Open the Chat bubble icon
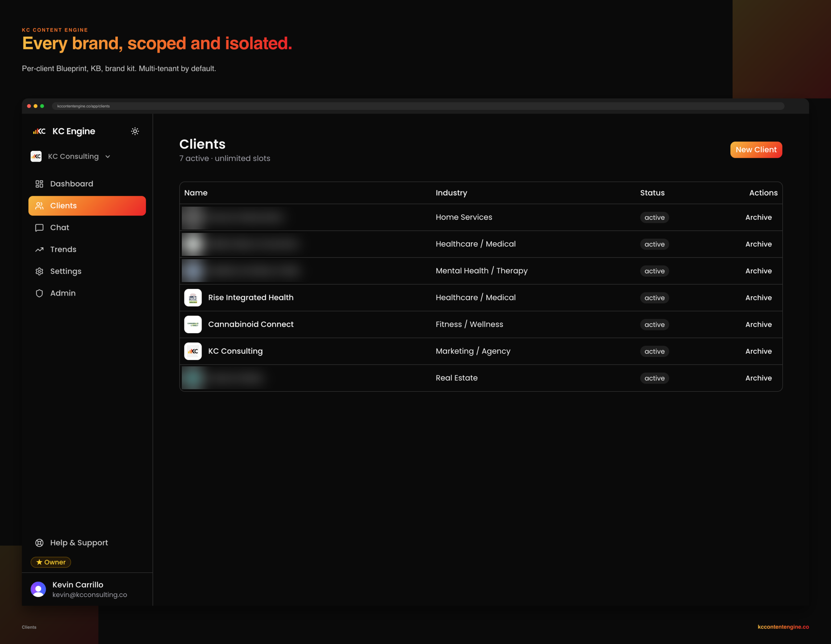The height and width of the screenshot is (644, 831). click(39, 228)
